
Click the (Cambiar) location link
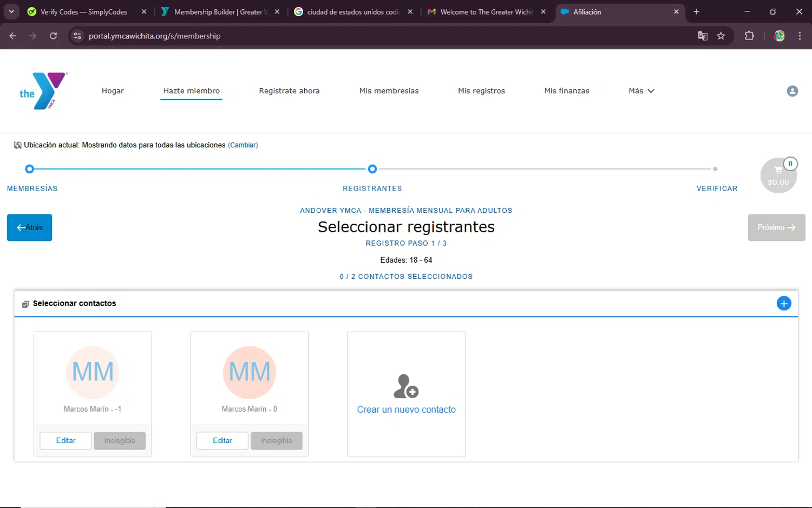tap(243, 145)
